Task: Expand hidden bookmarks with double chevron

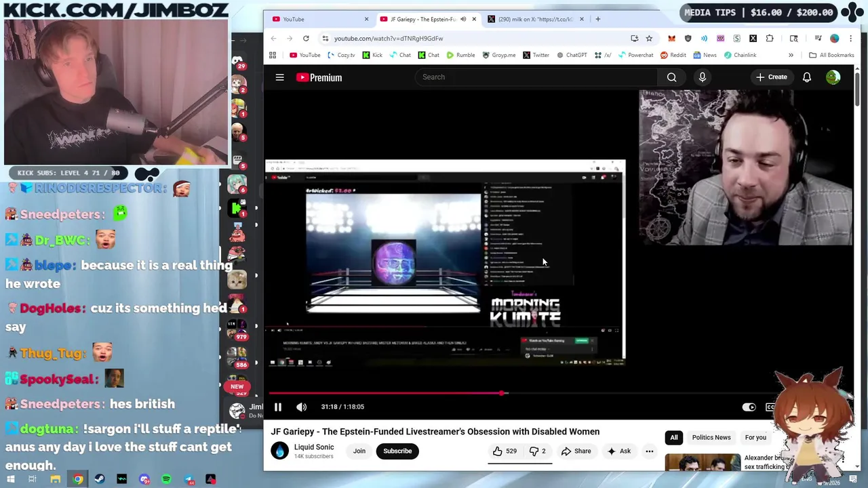Action: pyautogui.click(x=791, y=55)
